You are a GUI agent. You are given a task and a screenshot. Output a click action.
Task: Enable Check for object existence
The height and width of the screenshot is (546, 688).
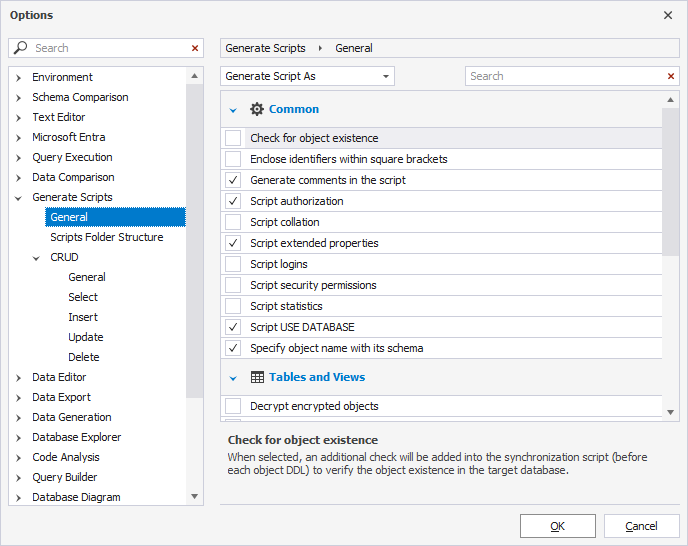coord(233,138)
